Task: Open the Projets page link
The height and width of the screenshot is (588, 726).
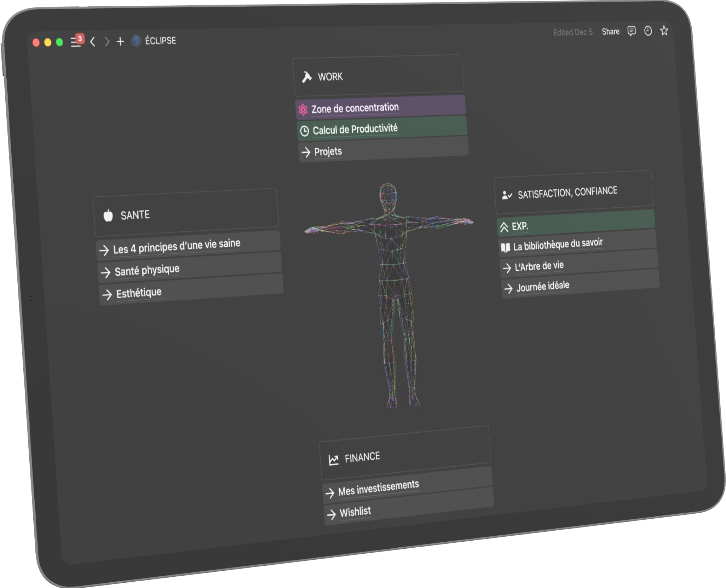Action: [x=328, y=152]
